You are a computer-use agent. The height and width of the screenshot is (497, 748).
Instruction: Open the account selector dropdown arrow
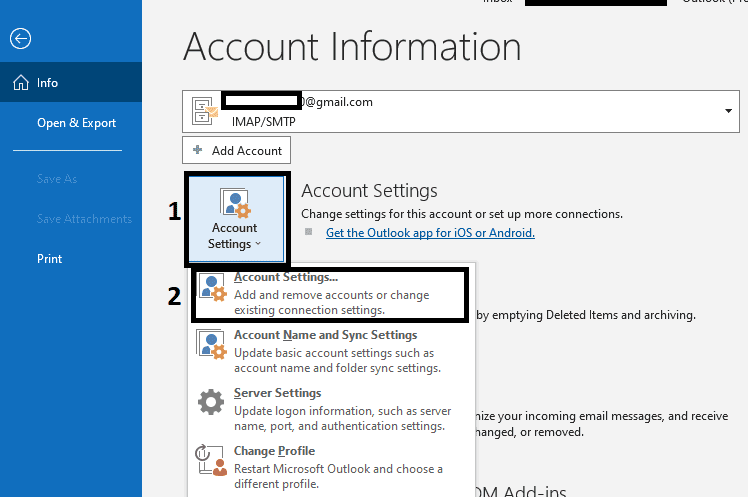(725, 109)
